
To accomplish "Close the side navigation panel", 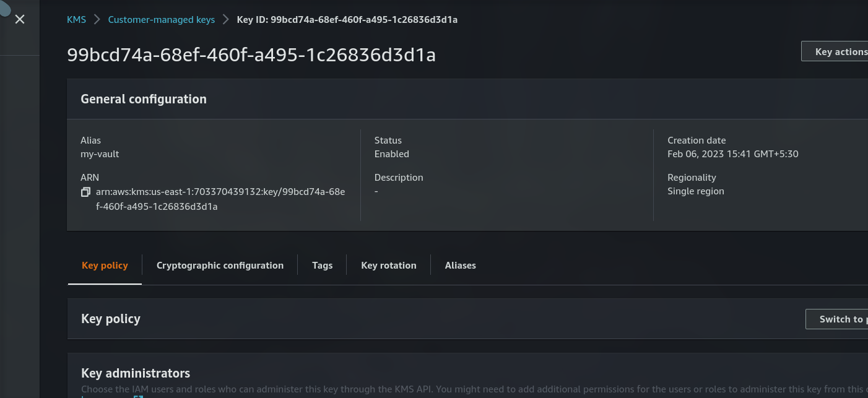I will [x=20, y=20].
